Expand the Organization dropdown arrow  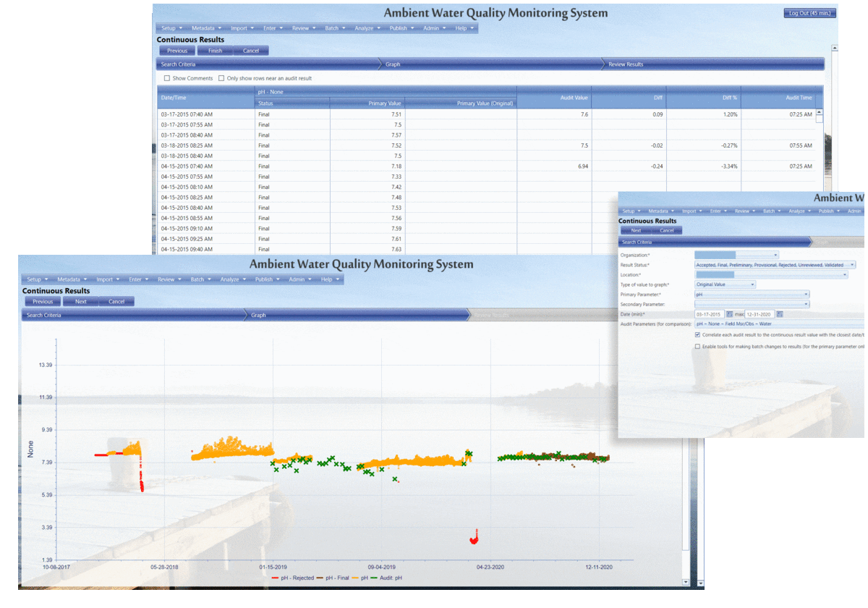[775, 255]
